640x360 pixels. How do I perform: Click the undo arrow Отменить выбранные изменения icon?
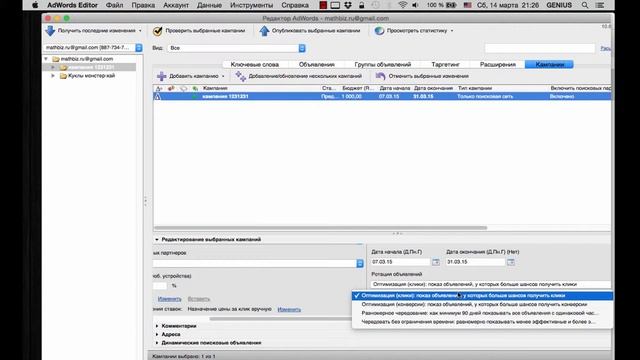coord(380,76)
